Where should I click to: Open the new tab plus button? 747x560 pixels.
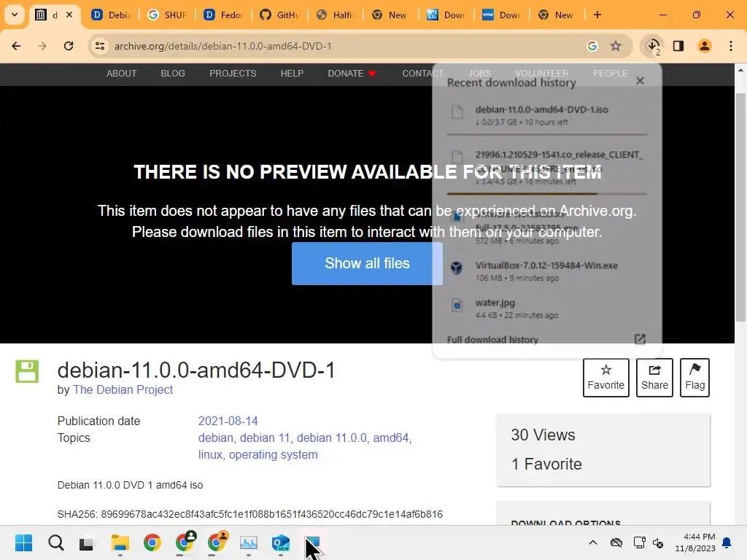(597, 15)
